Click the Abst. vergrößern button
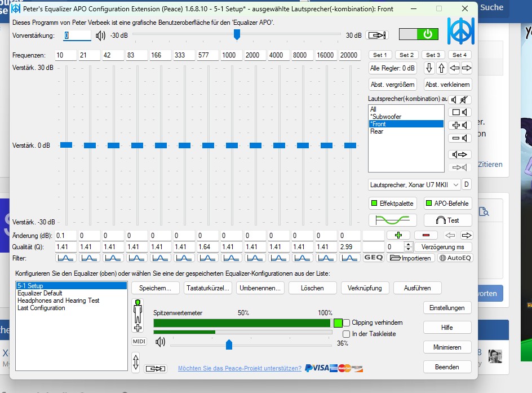The image size is (532, 393). coord(393,85)
